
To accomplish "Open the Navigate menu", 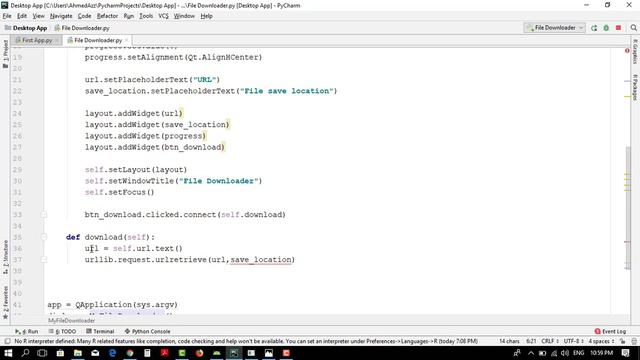I will [61, 16].
